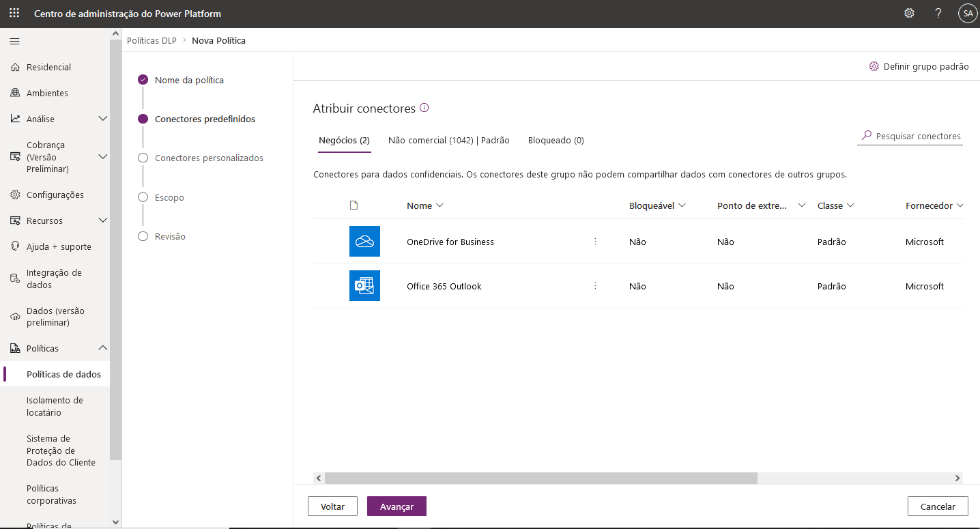Open the Ponto de extremidade column dropdown
980x529 pixels.
coord(802,205)
